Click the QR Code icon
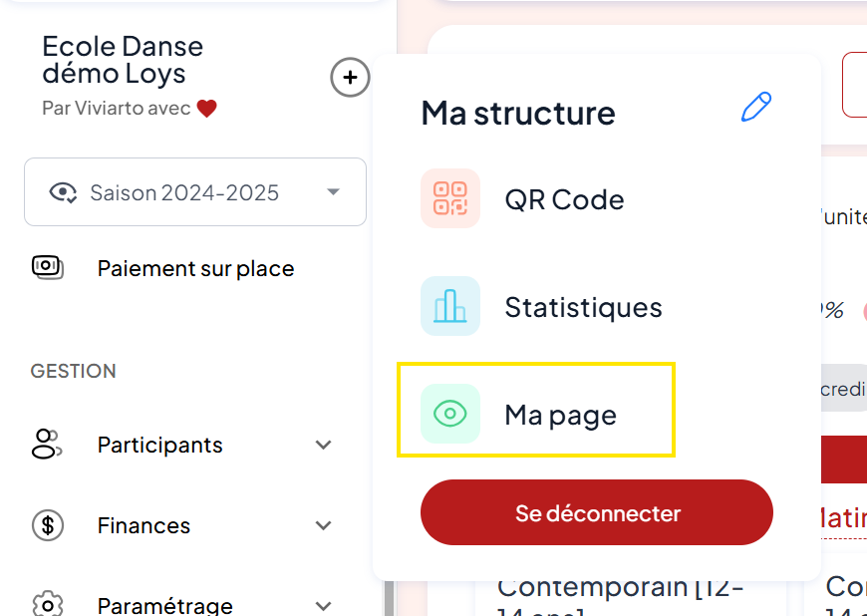Screen dimensions: 867x616 pyautogui.click(x=450, y=198)
